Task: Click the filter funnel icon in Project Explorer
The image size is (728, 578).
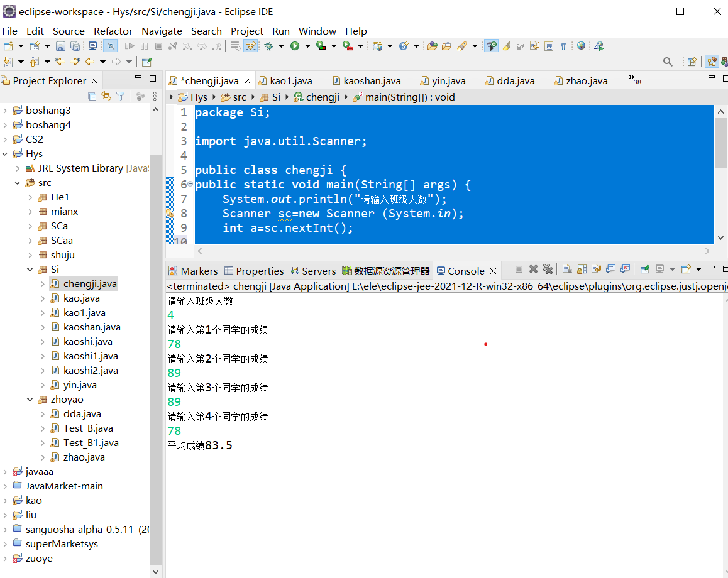Action: pyautogui.click(x=121, y=96)
